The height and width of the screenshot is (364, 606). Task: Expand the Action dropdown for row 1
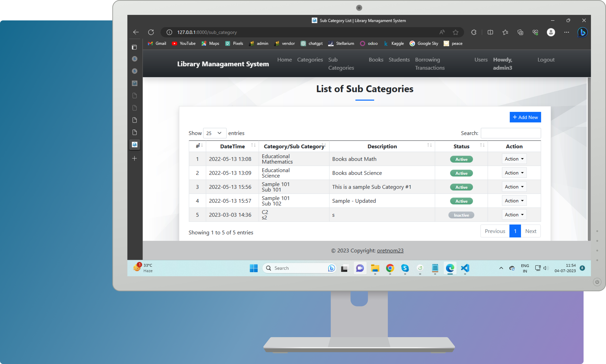[514, 159]
